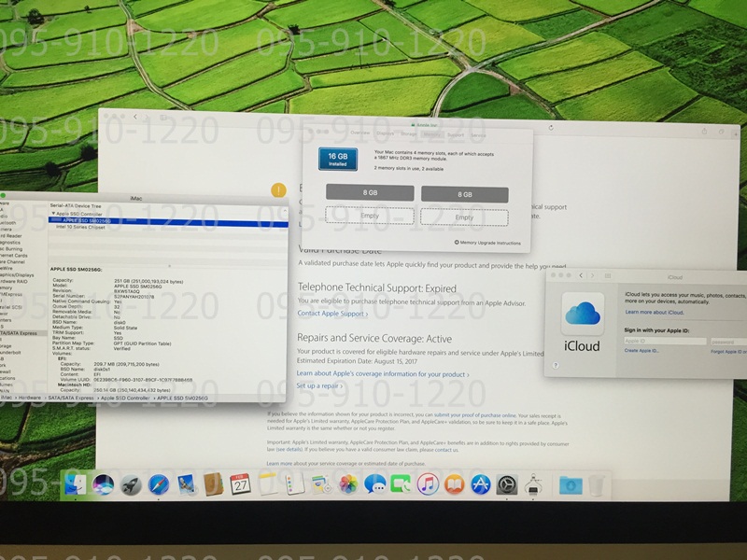Open Learn about Apple's coverage information link
747x560 pixels.
coord(383,374)
